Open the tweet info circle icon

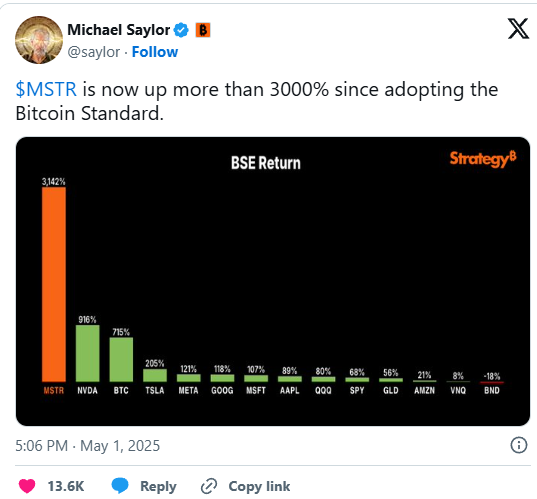[519, 446]
